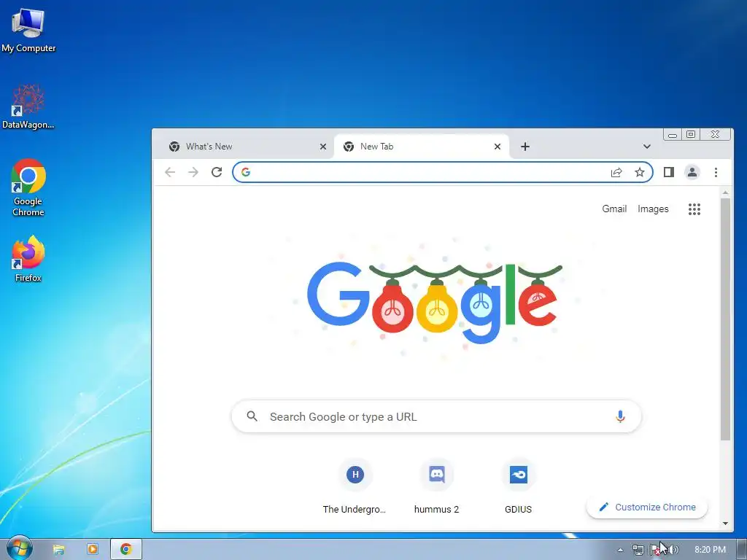Go back in Chrome
The height and width of the screenshot is (560, 747).
[x=170, y=172]
